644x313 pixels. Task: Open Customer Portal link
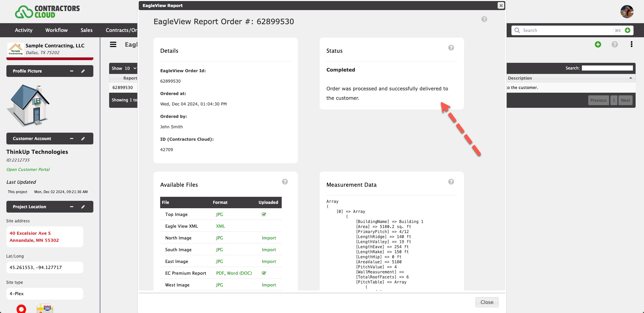[28, 169]
